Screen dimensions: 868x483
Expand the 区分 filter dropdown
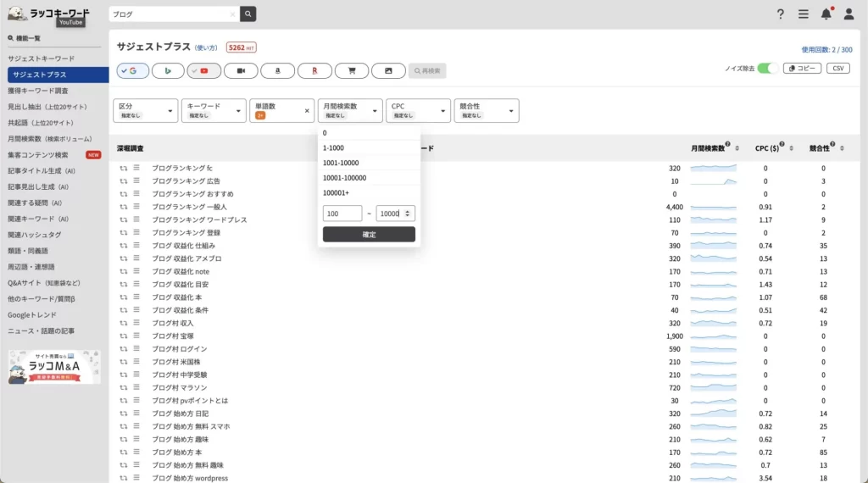pos(145,110)
